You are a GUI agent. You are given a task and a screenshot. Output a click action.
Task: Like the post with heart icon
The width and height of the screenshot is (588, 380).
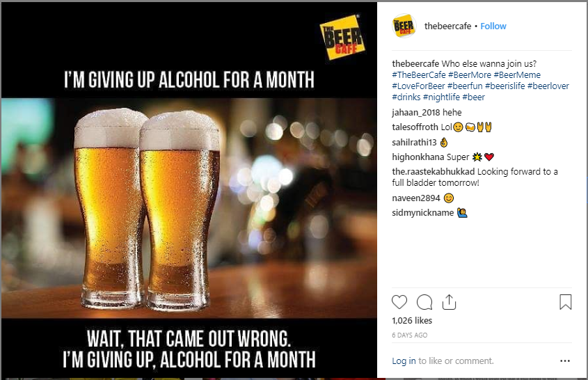click(x=399, y=302)
